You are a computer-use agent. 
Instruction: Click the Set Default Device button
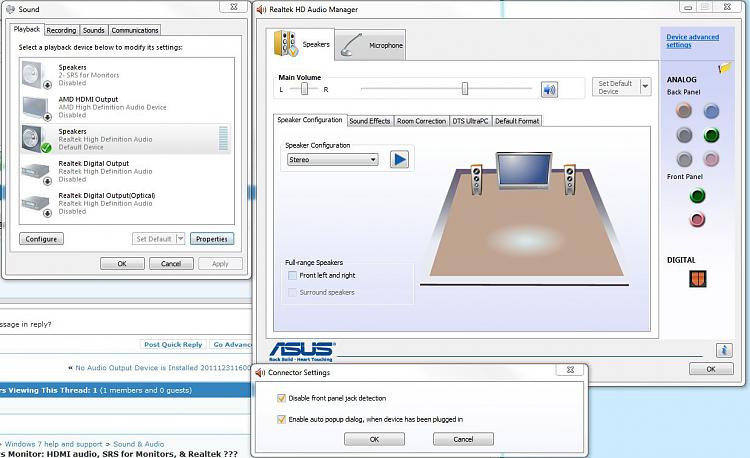pos(616,87)
